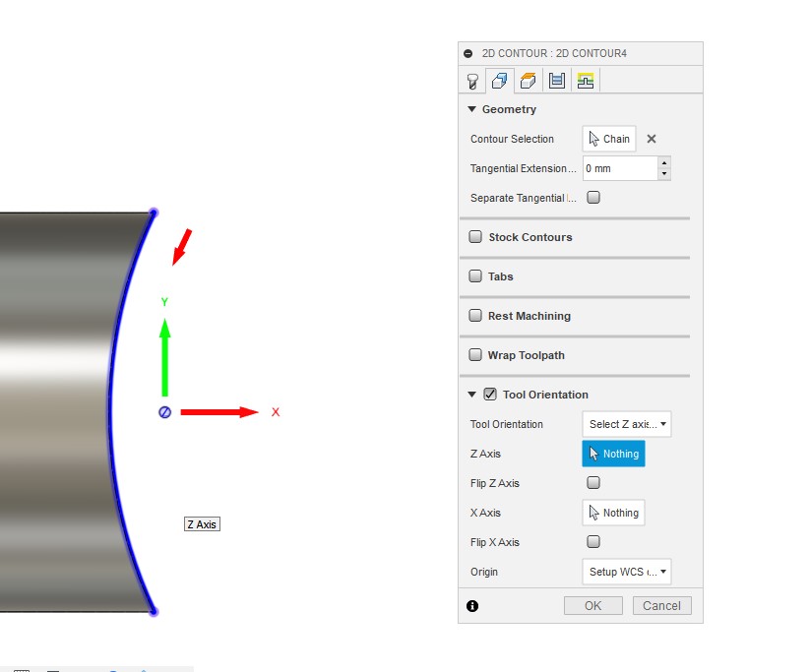
Task: Enable the Stock Contours checkbox
Action: click(475, 236)
